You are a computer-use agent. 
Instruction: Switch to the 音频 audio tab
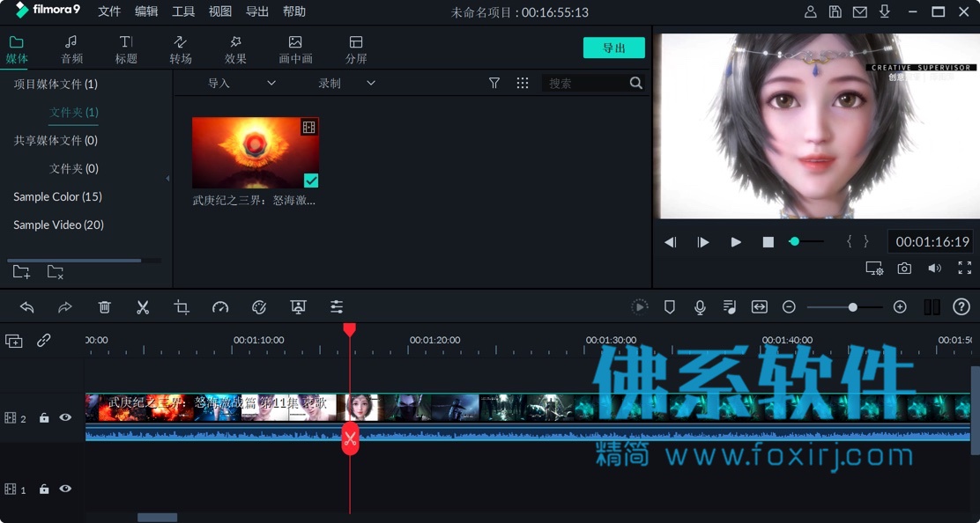point(71,50)
